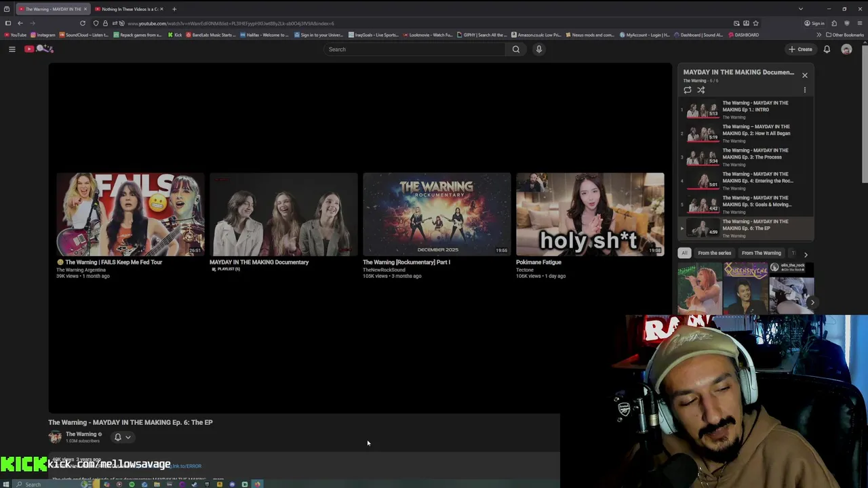
Task: Select the 'From The Warning' chip
Action: (761, 253)
